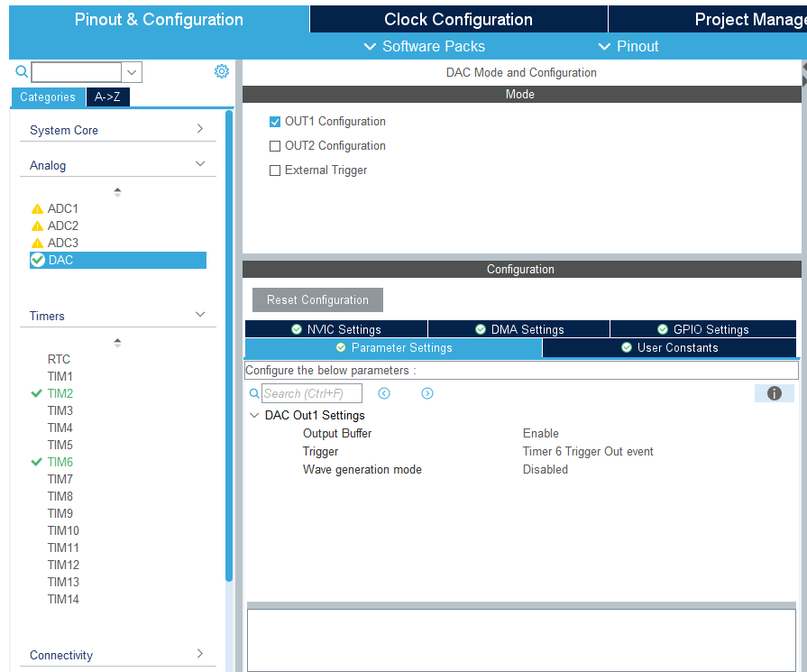Go to previous search result arrow
Screen dimensions: 807x672
tap(384, 393)
